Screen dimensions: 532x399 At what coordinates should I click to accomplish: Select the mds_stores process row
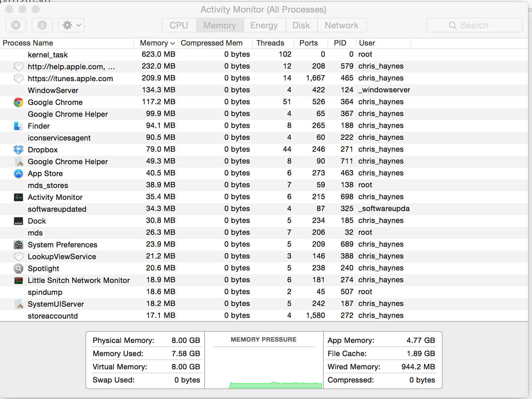264,185
